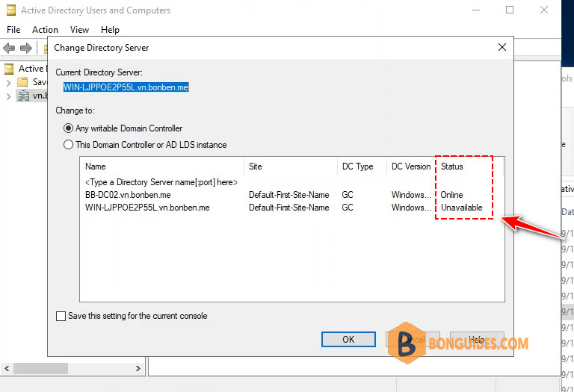The height and width of the screenshot is (392, 574).
Task: Sort by DC Version column header
Action: pyautogui.click(x=411, y=167)
